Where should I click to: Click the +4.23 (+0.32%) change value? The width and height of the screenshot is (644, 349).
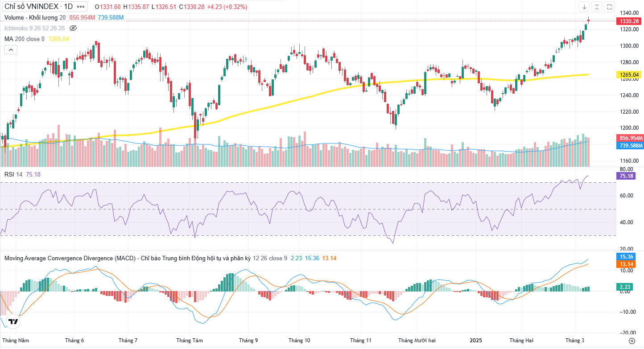pos(227,7)
